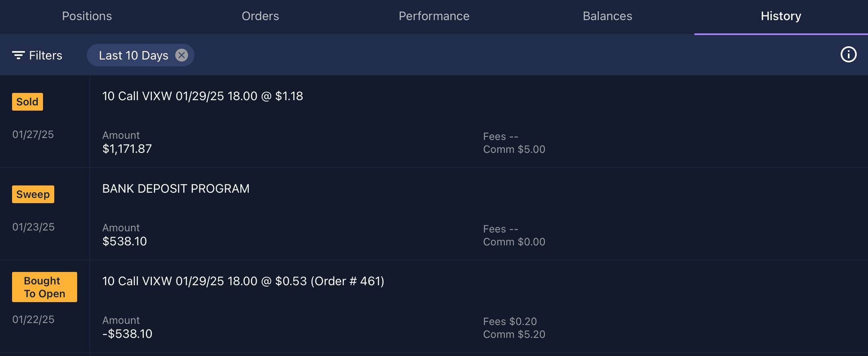Click the Filters label

(x=45, y=56)
